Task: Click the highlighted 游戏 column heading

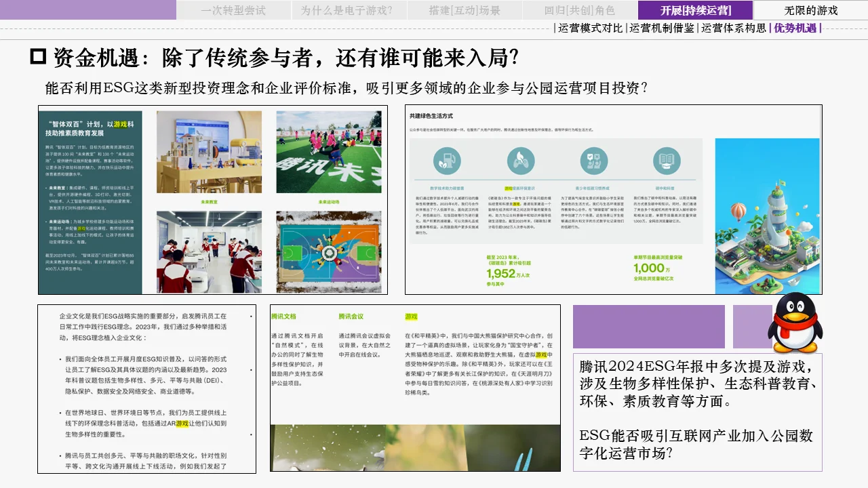Action: [412, 317]
